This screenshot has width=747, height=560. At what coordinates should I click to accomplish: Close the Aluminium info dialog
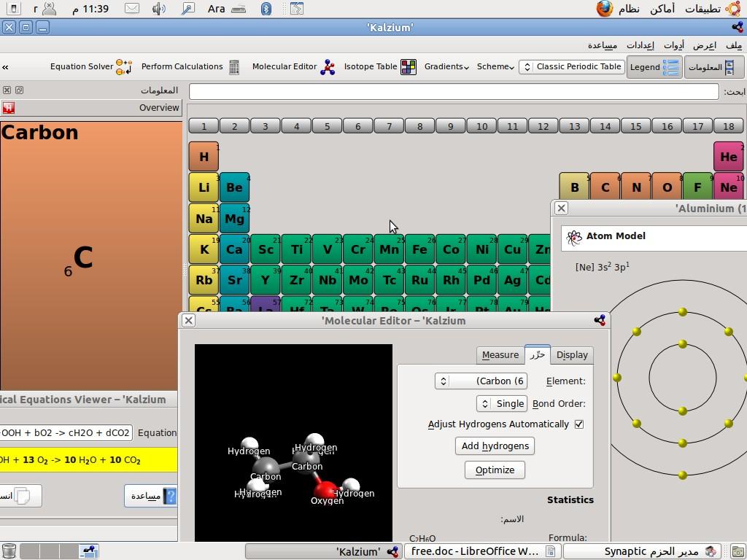pyautogui.click(x=561, y=208)
